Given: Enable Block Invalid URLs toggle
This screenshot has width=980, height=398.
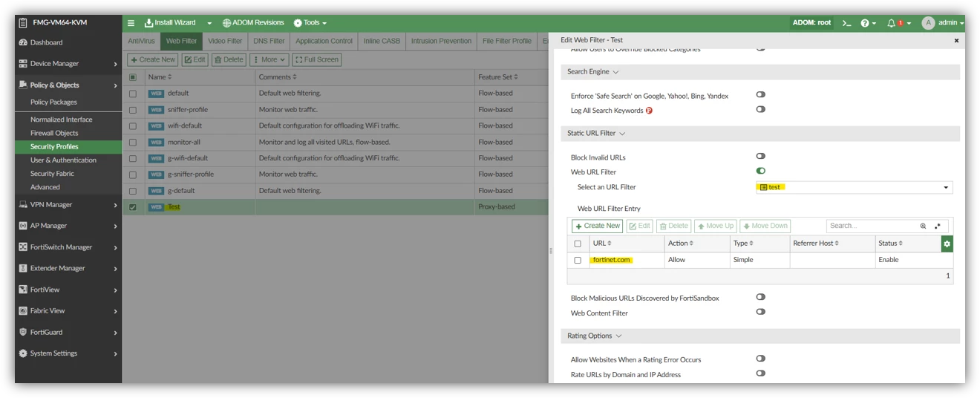Looking at the screenshot, I should tap(761, 157).
